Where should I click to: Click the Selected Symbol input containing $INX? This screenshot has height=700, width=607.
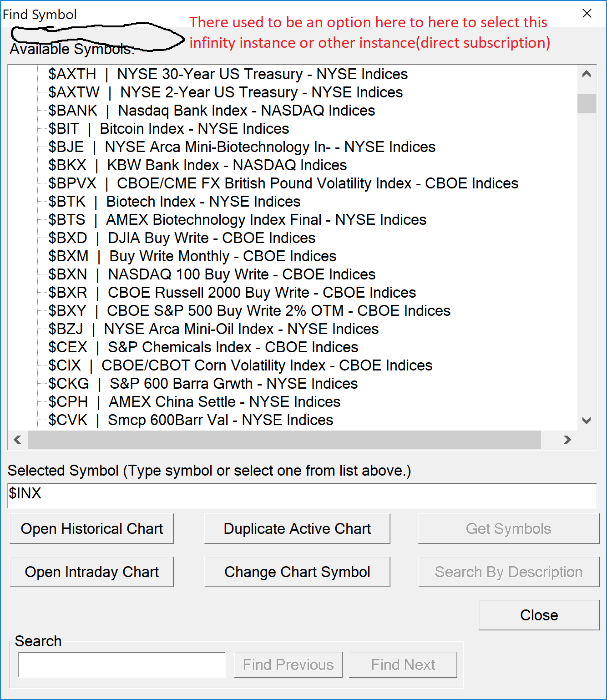[302, 495]
